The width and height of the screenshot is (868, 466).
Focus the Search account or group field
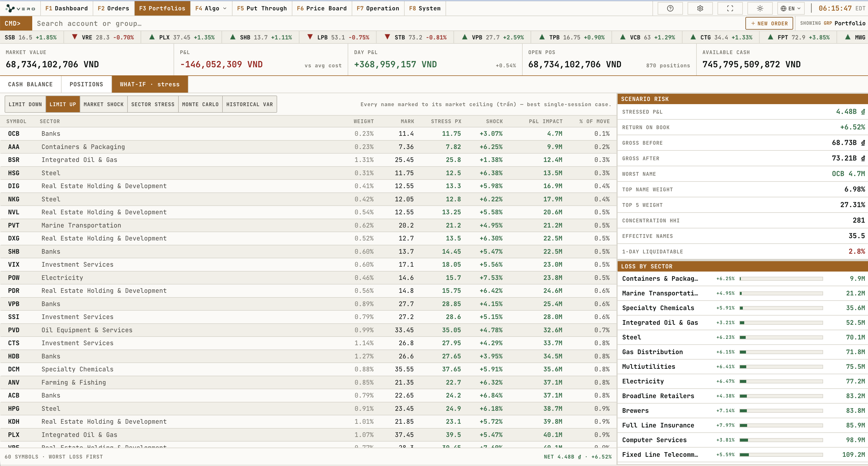pos(387,23)
